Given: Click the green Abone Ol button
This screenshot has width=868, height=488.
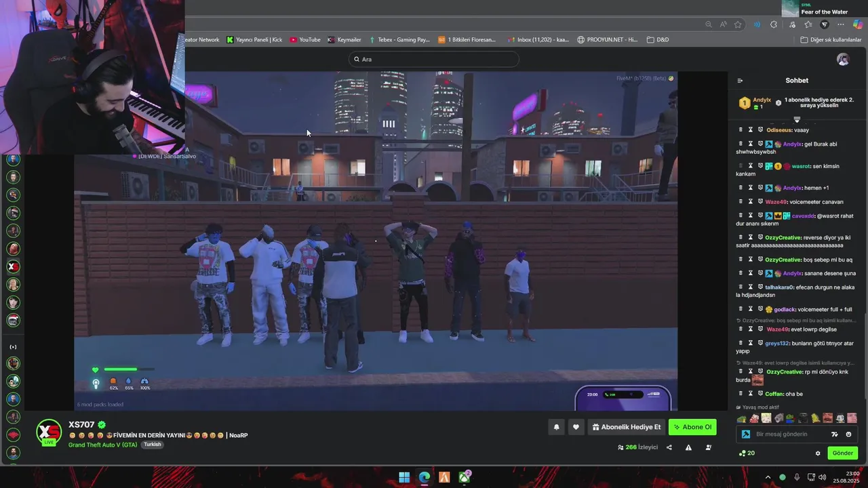Looking at the screenshot, I should pos(692,427).
